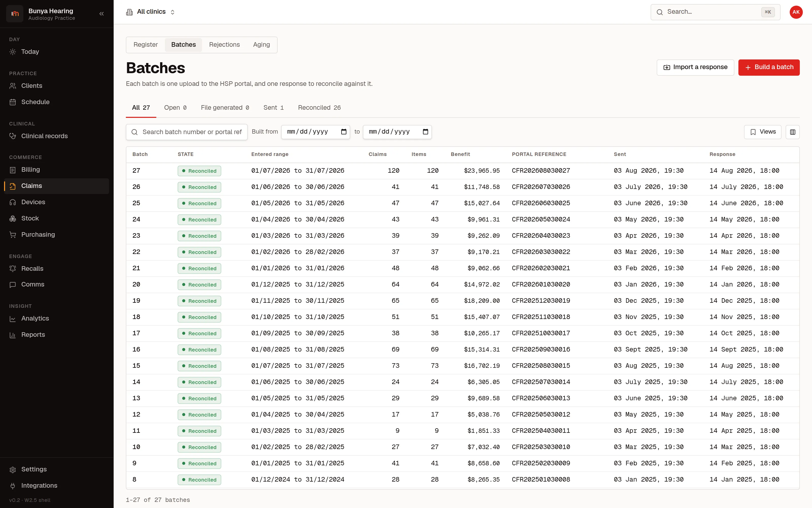Click Import a response button
The height and width of the screenshot is (508, 812).
(695, 68)
